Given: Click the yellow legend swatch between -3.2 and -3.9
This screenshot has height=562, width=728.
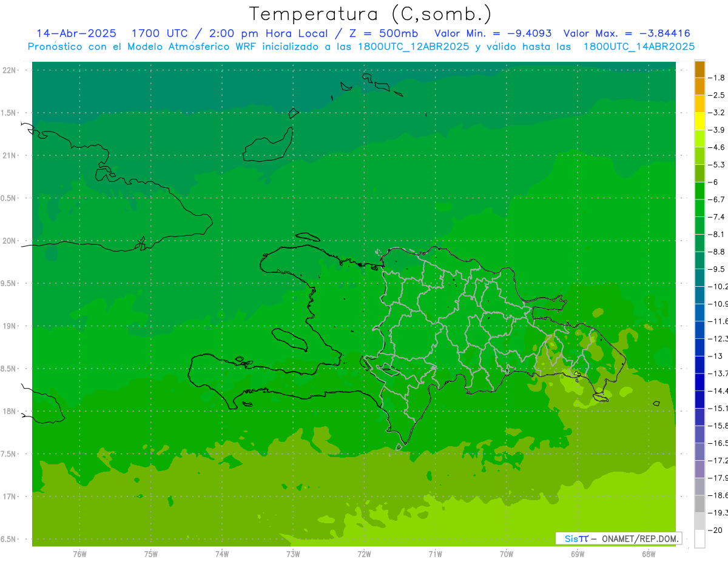Looking at the screenshot, I should pos(699,121).
